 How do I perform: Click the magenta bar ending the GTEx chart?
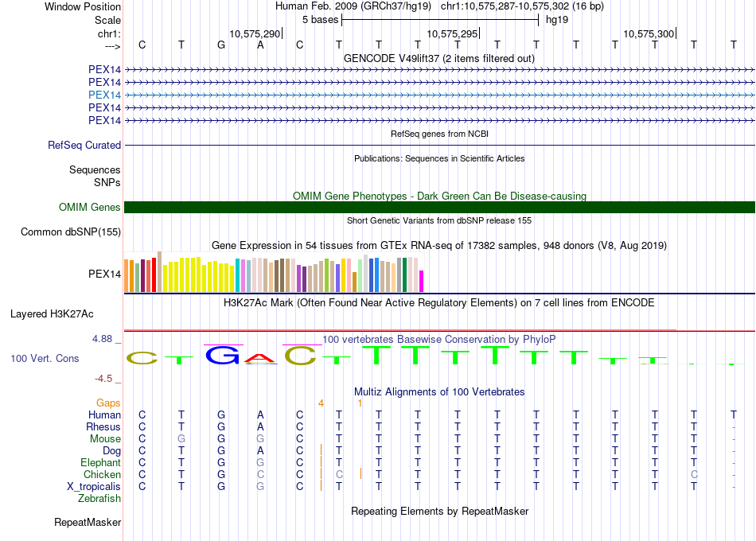click(x=421, y=281)
